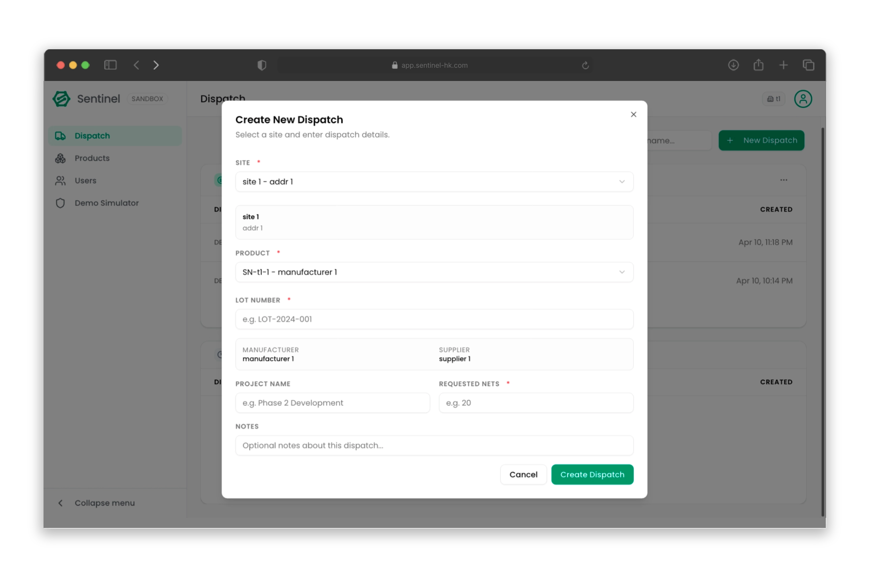Expand the Site dropdown

[x=434, y=182]
